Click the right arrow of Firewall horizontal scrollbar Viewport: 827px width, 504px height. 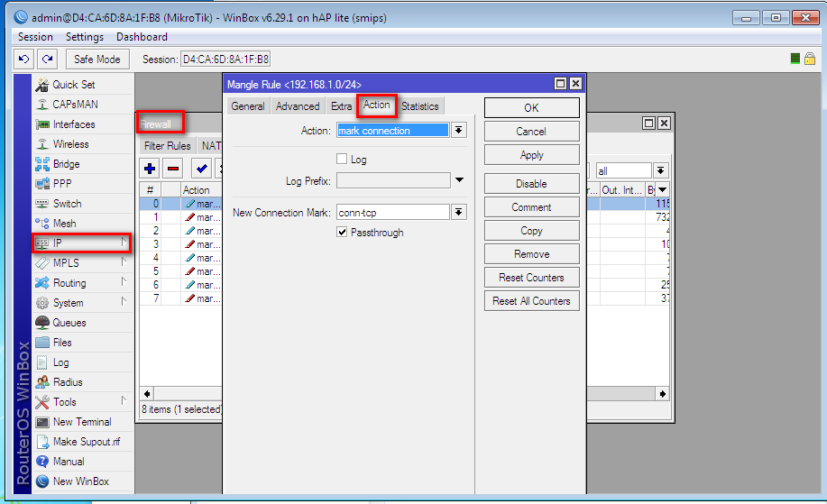point(663,394)
